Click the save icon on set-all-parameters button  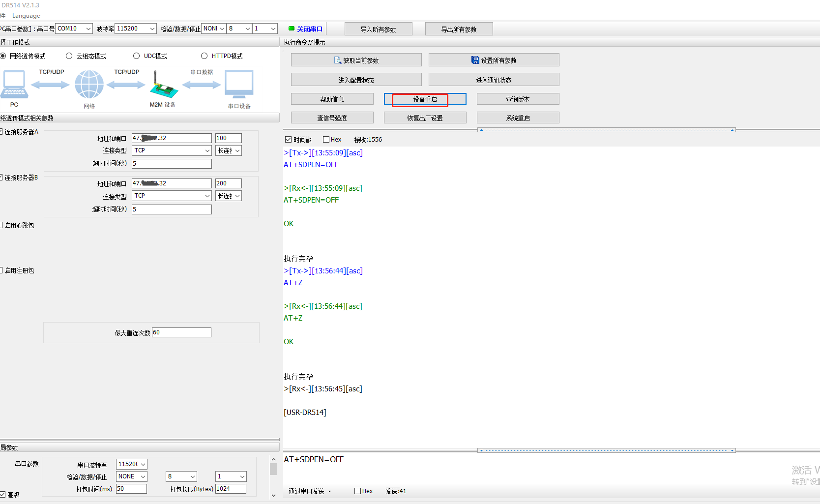(475, 60)
